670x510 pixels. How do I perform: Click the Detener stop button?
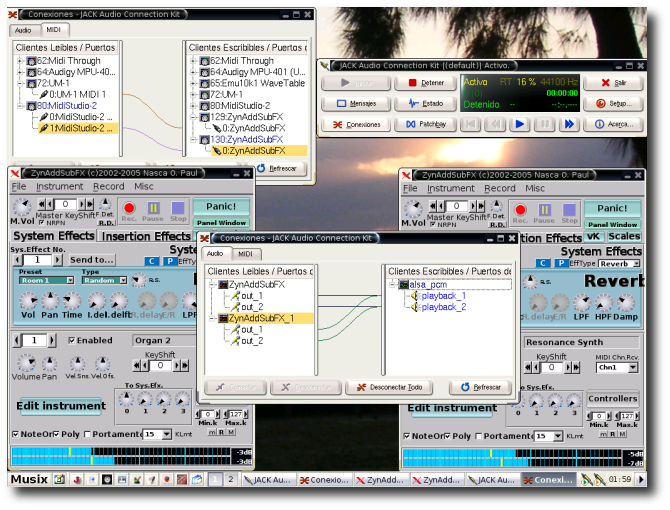pos(424,83)
